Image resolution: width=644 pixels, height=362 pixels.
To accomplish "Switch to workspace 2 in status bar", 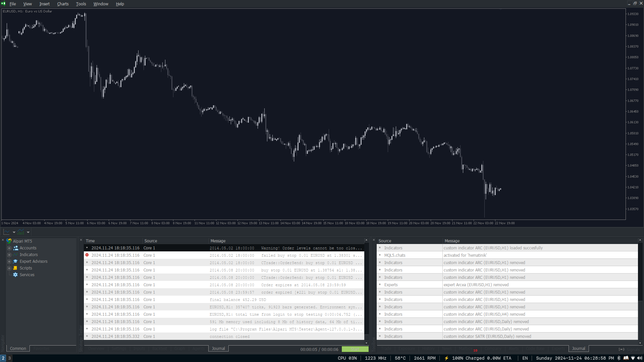I will click(3, 358).
